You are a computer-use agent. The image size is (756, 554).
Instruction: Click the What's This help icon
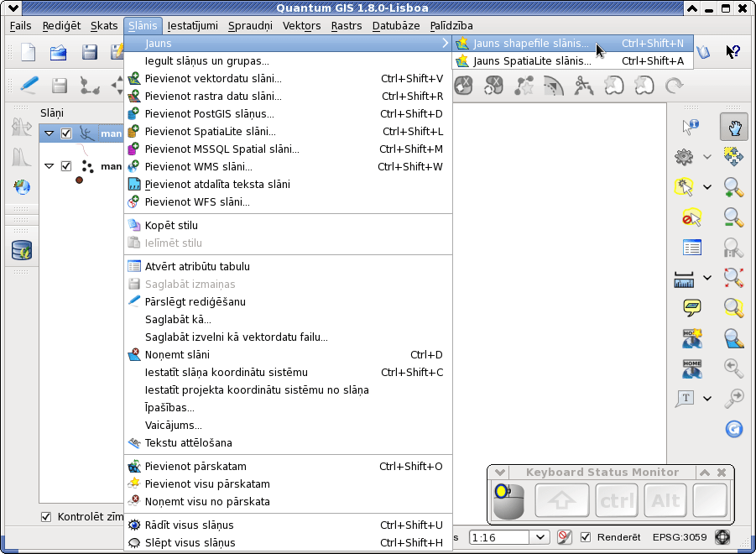(x=733, y=51)
